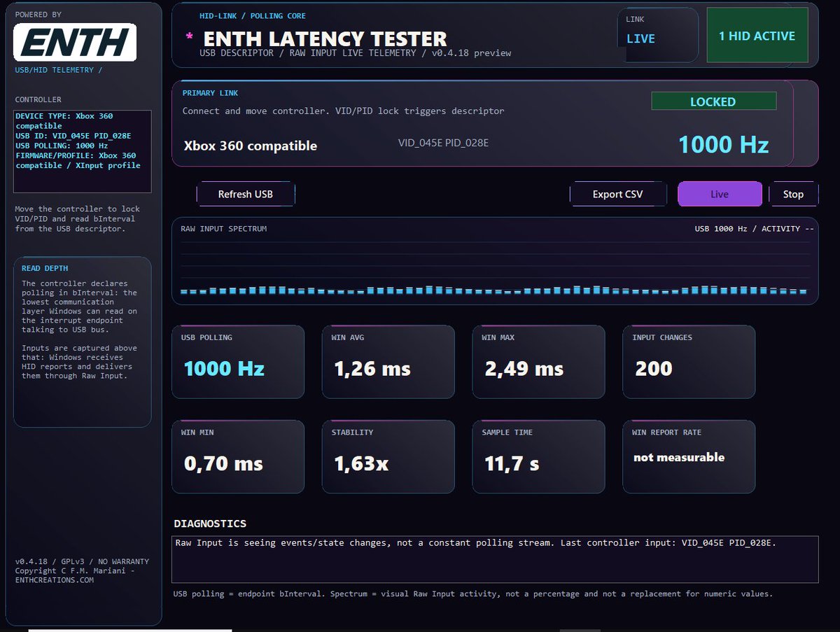The height and width of the screenshot is (632, 840).
Task: Click the USB/HID TELEMETRY label under the logo
Action: coord(59,70)
